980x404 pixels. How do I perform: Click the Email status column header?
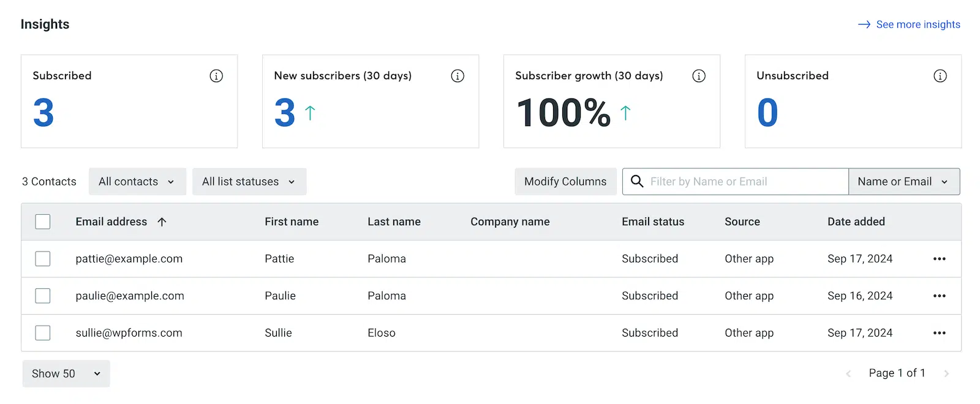pyautogui.click(x=653, y=222)
